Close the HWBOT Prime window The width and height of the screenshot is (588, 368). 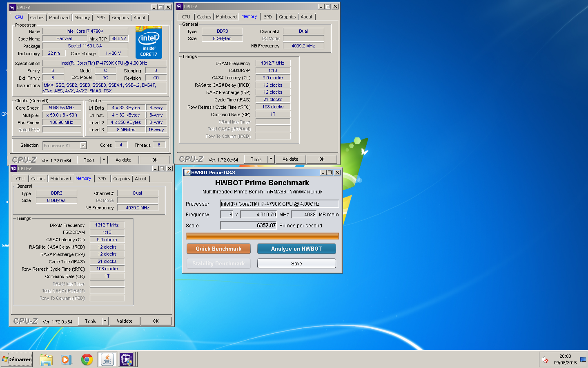point(337,173)
